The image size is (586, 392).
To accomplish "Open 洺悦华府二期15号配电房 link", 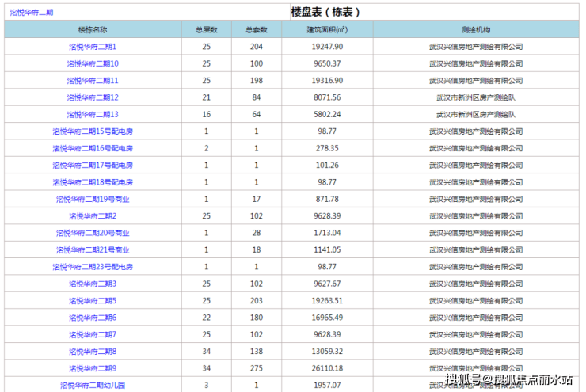I will coord(93,131).
